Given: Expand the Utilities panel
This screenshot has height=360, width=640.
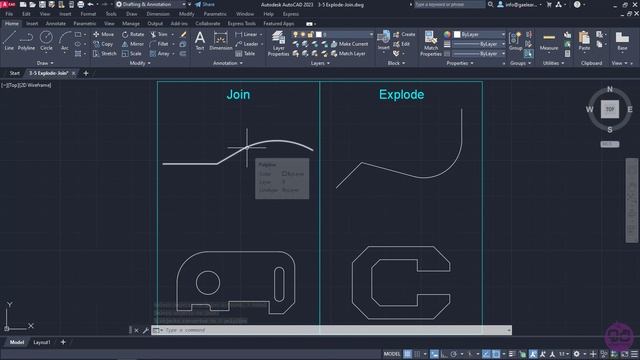Looking at the screenshot, I should coord(553,63).
